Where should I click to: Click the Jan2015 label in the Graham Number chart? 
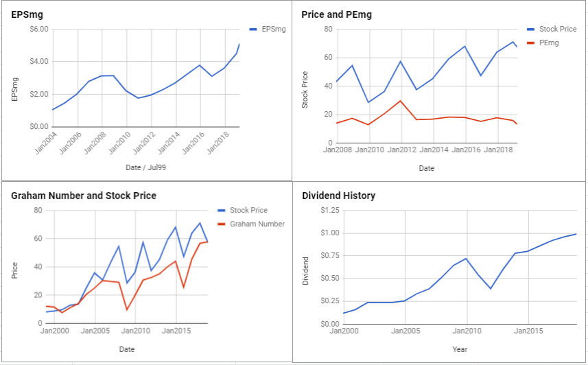[176, 331]
